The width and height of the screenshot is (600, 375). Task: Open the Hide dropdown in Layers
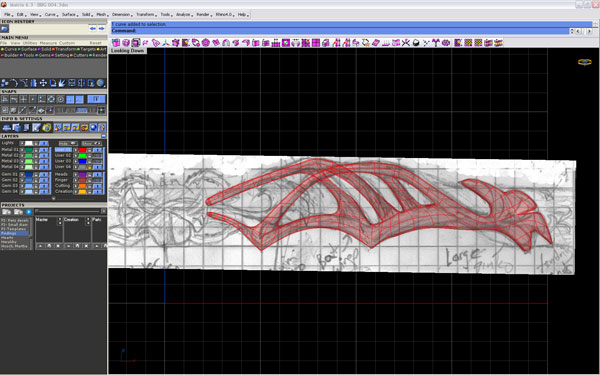point(68,143)
